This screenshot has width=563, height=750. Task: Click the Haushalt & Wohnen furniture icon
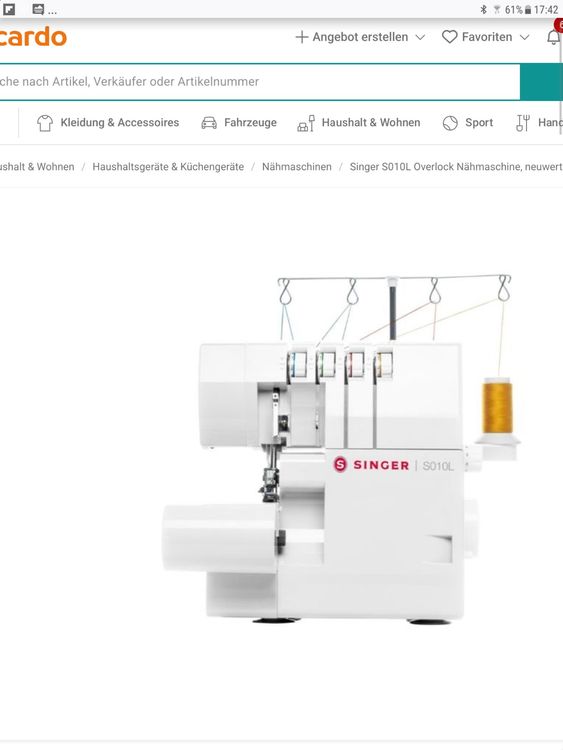tap(306, 123)
